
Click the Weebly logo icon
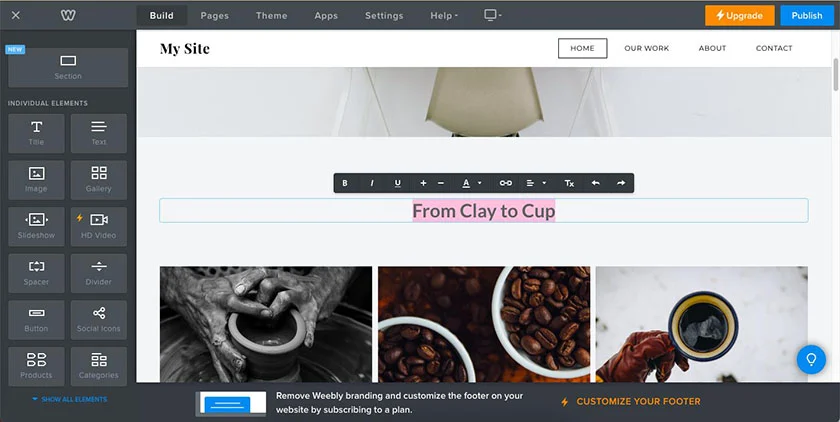pos(68,15)
